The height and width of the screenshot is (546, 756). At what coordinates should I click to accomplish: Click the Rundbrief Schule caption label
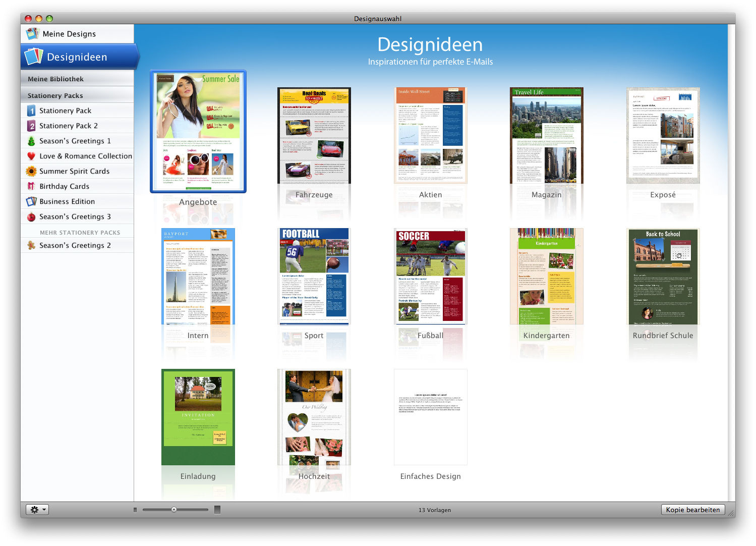663,336
